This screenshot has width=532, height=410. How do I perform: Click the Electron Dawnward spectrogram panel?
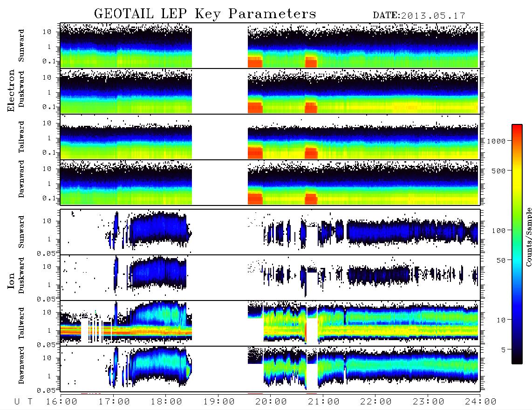pyautogui.click(x=270, y=182)
